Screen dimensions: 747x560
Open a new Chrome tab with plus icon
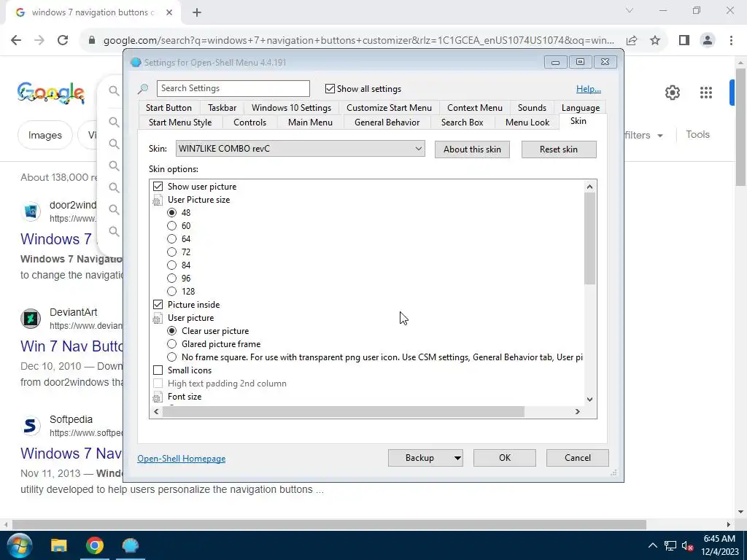point(197,13)
